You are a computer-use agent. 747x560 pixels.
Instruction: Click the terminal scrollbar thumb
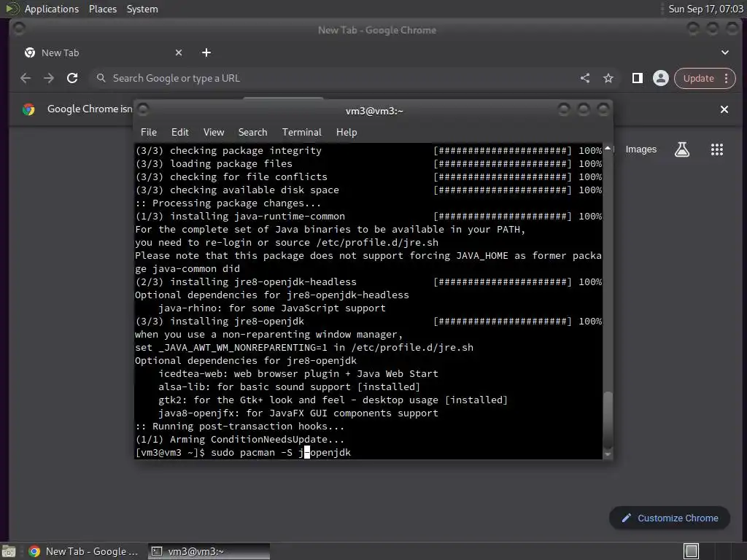click(608, 419)
